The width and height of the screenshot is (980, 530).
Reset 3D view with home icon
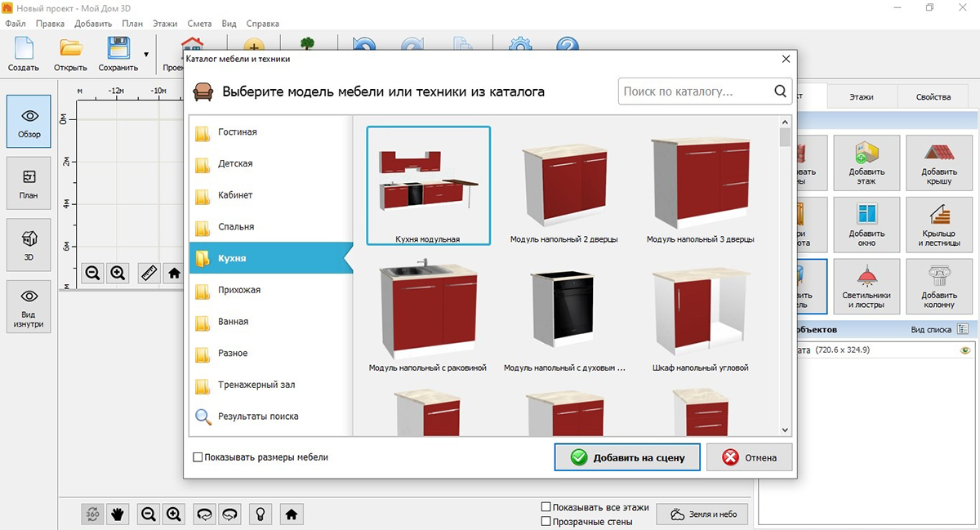[292, 514]
